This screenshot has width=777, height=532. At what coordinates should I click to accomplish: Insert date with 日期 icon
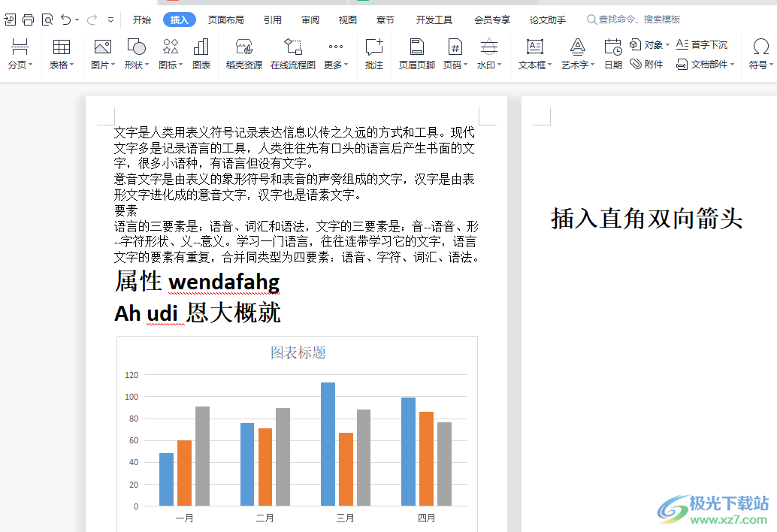pyautogui.click(x=613, y=47)
